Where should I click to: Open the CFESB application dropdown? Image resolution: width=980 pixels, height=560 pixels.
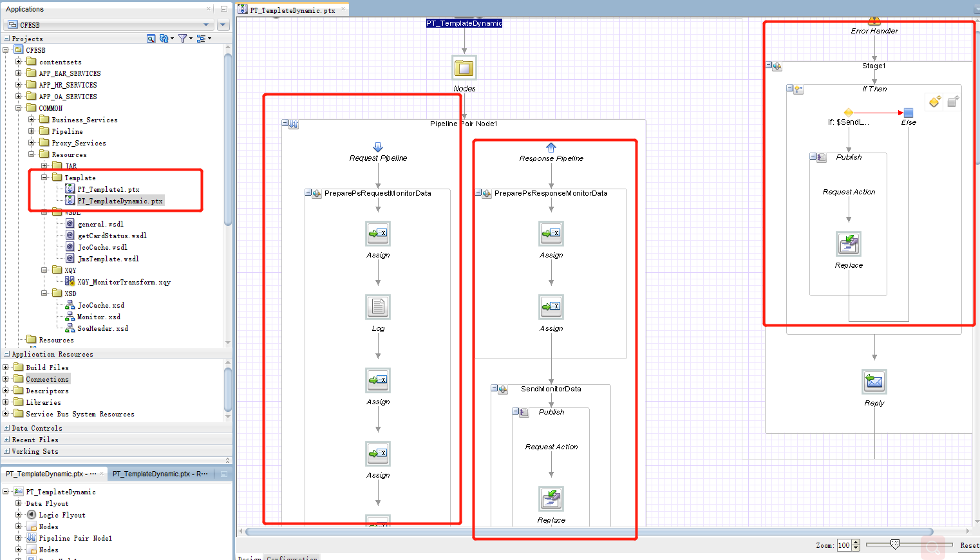click(206, 24)
